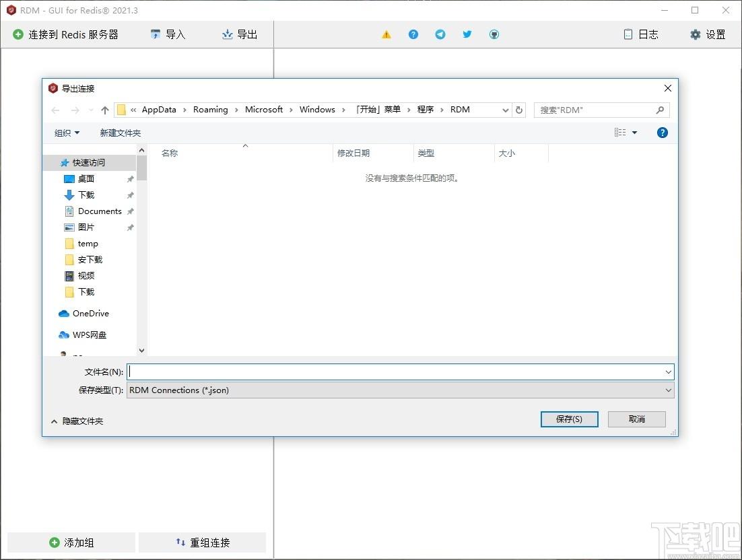Click 「开始」菜单 in the address path
This screenshot has width=742, height=560.
coord(378,110)
